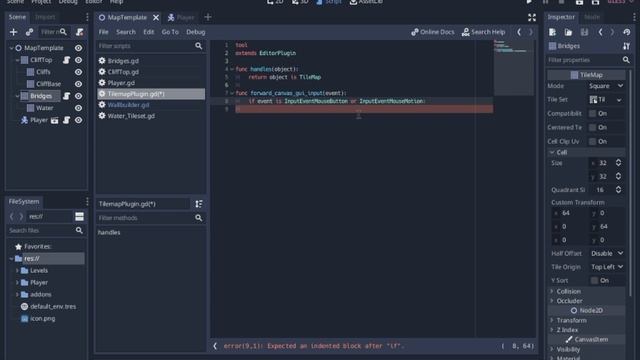Image resolution: width=640 pixels, height=360 pixels.
Task: Toggle visibility of Cliffs node
Action: coord(78,72)
